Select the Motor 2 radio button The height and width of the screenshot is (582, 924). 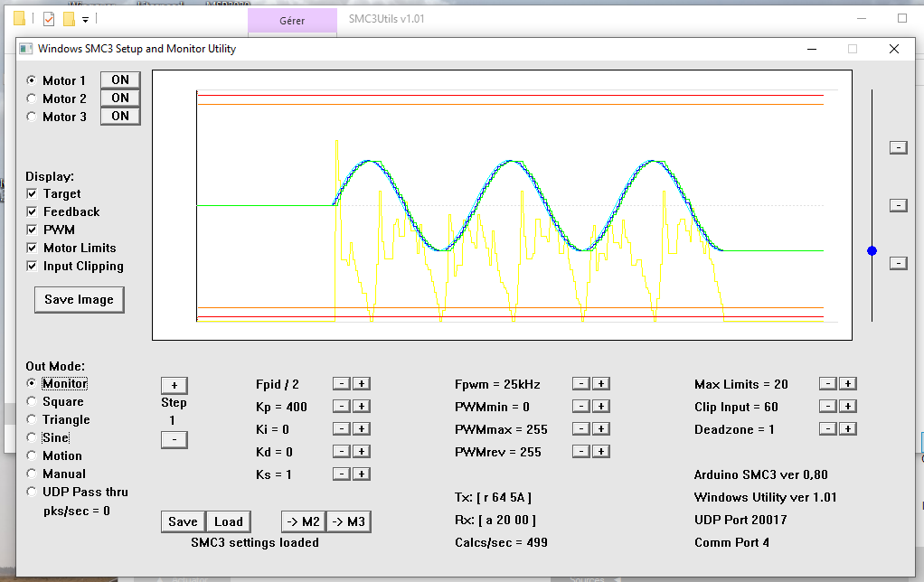[x=32, y=99]
